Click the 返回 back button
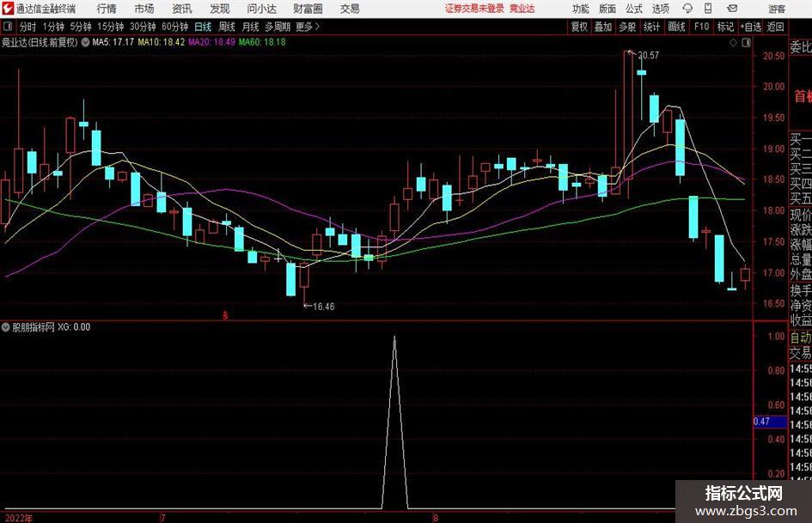The width and height of the screenshot is (812, 523). [775, 27]
